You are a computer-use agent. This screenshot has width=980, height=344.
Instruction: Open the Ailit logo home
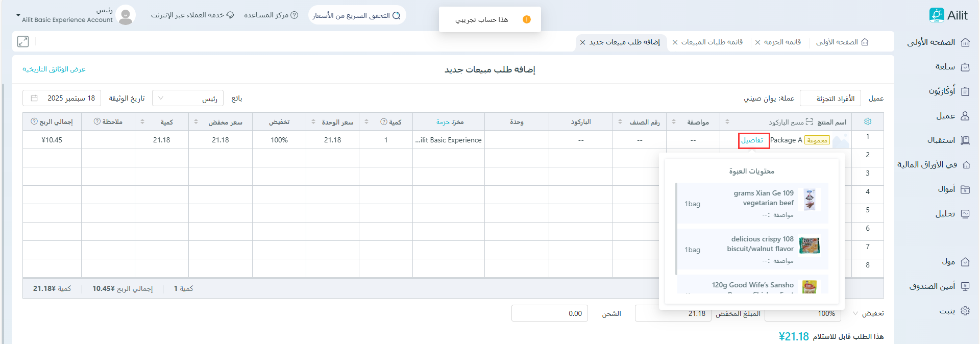(948, 15)
